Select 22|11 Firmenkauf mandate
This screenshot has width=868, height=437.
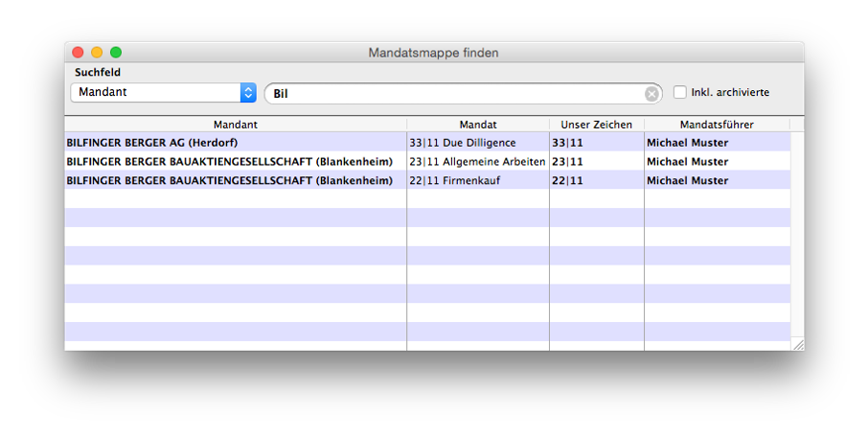(454, 180)
